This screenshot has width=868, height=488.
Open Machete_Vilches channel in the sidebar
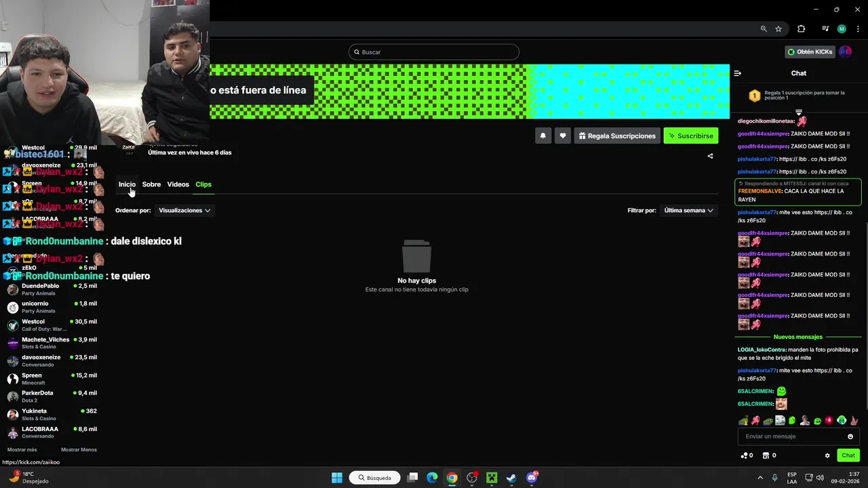pyautogui.click(x=53, y=343)
